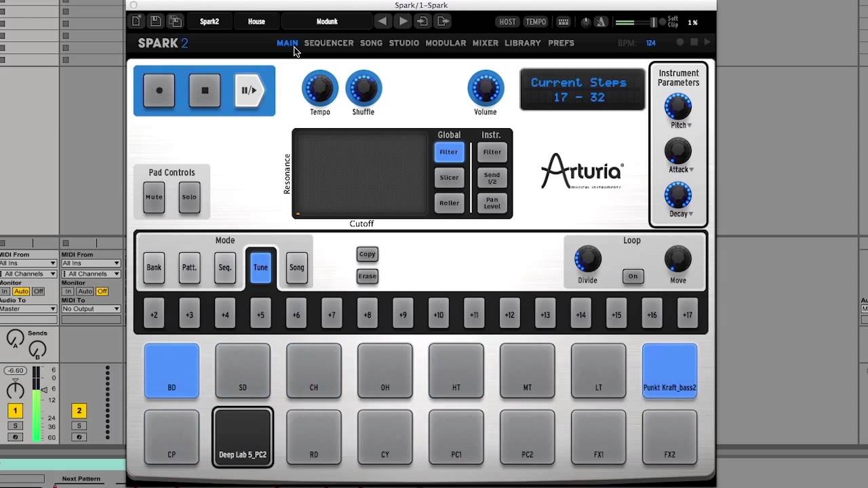The width and height of the screenshot is (868, 488).
Task: Click the Pitch instrument parameter knob
Action: (678, 106)
